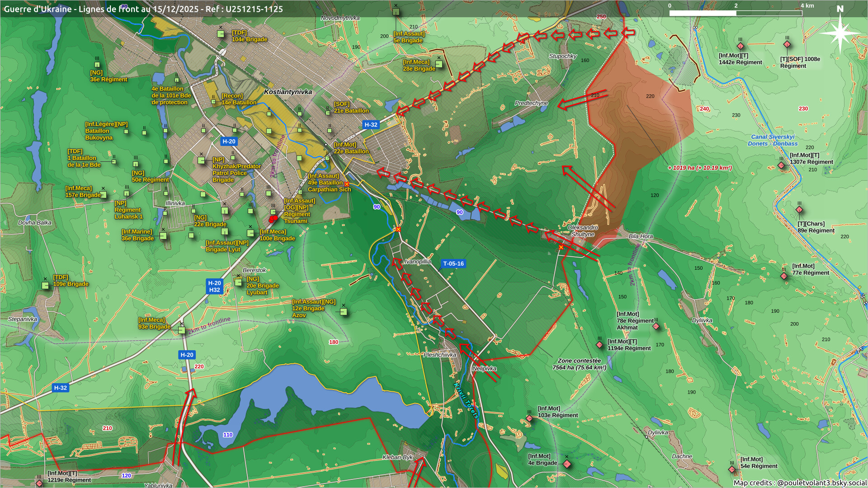Click the 4e Brigade diamond marker
Image resolution: width=868 pixels, height=488 pixels.
[x=567, y=465]
